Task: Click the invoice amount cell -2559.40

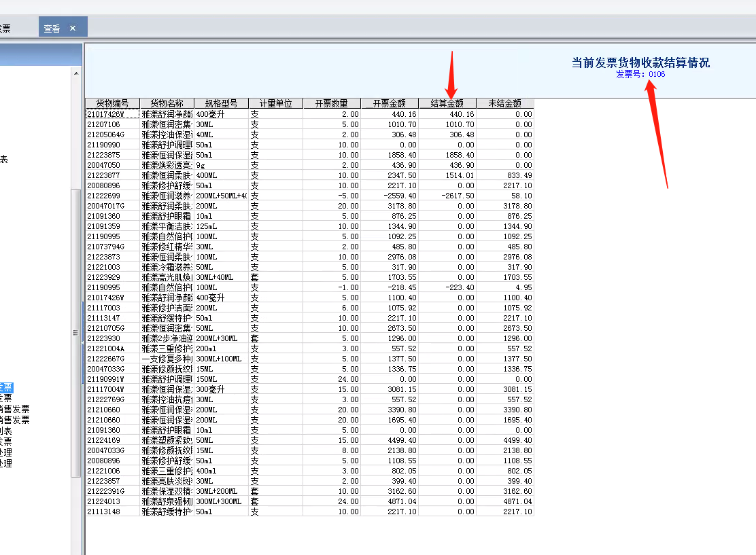Action: tap(390, 196)
